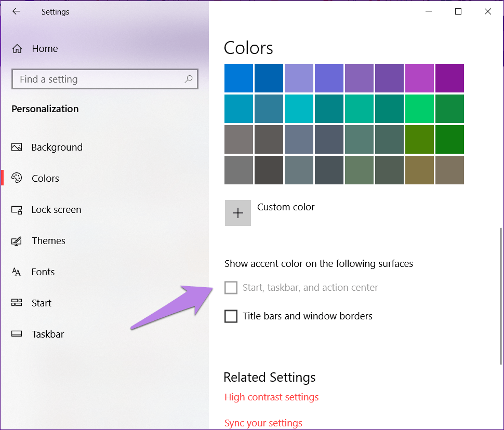This screenshot has width=504, height=430.
Task: Click the Find a setting search box
Action: 99,79
